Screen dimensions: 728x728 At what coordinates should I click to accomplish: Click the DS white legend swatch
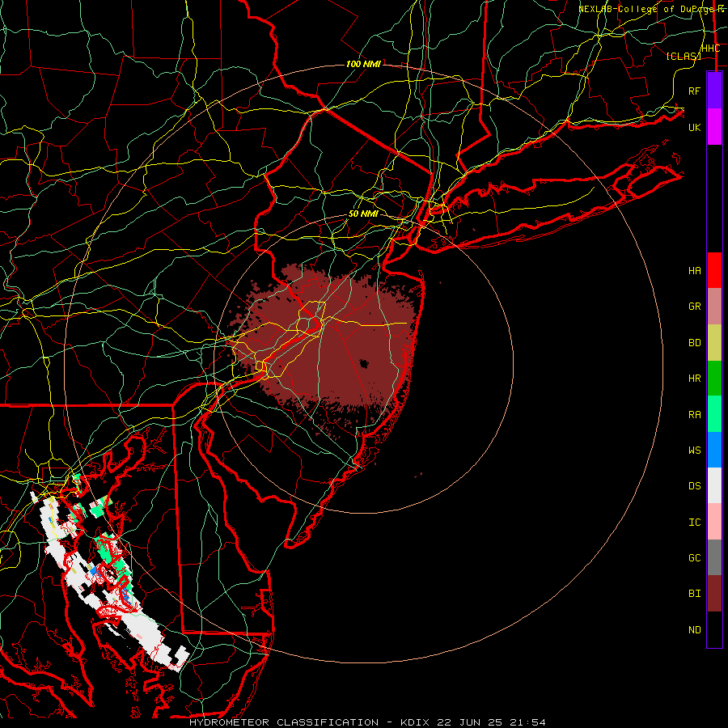coord(714,485)
